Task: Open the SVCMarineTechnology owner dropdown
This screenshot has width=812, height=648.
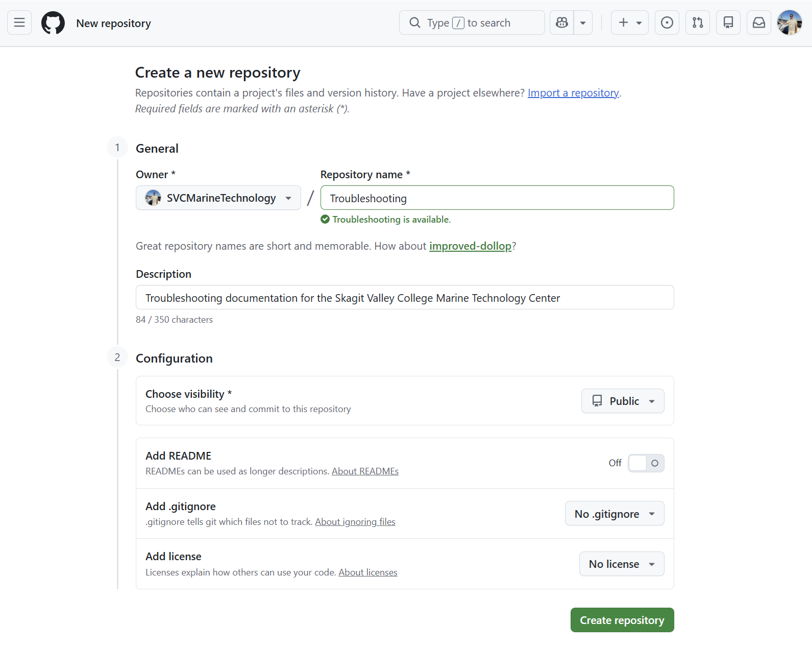Action: (218, 198)
